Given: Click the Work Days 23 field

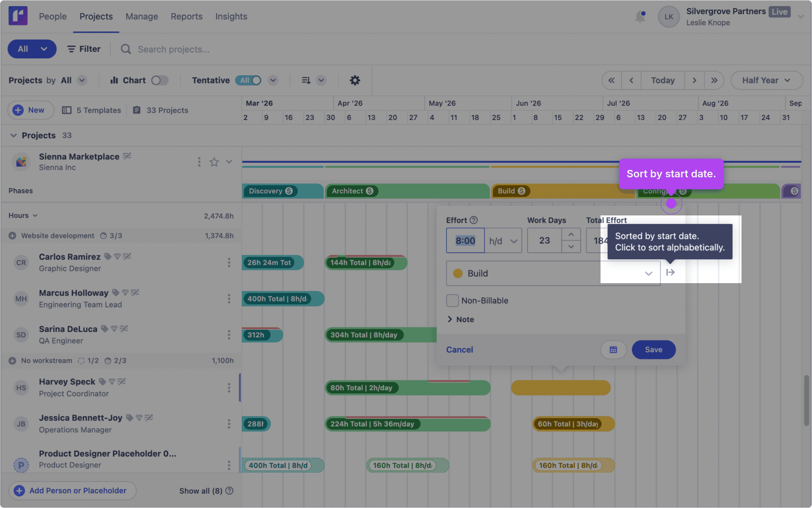Looking at the screenshot, I should point(545,241).
